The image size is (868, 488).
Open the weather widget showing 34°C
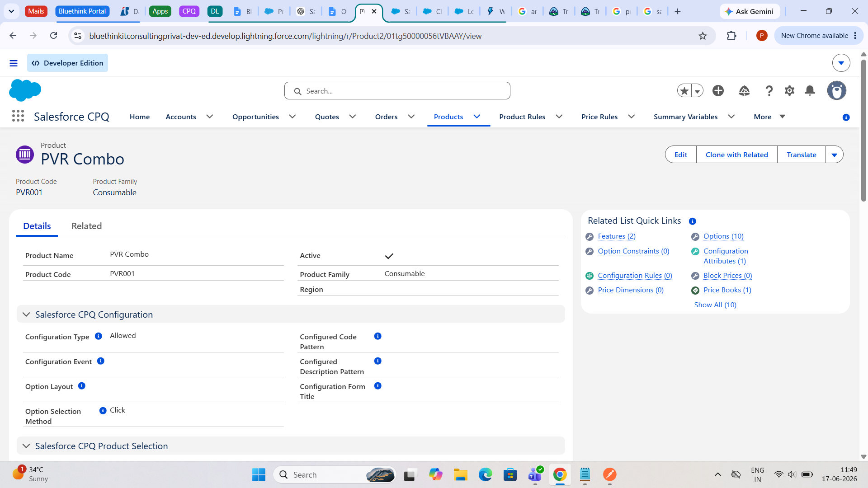click(x=30, y=474)
